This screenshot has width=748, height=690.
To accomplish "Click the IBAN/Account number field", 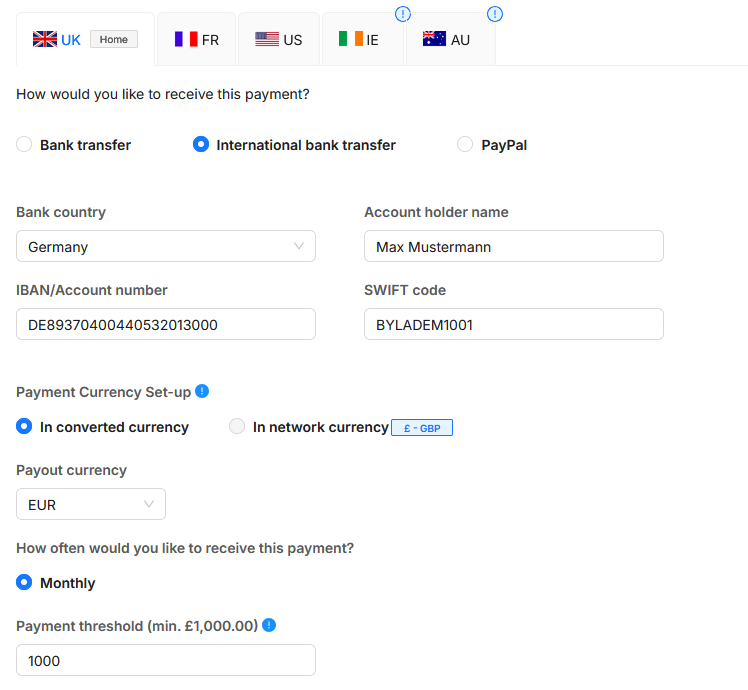I will 166,325.
